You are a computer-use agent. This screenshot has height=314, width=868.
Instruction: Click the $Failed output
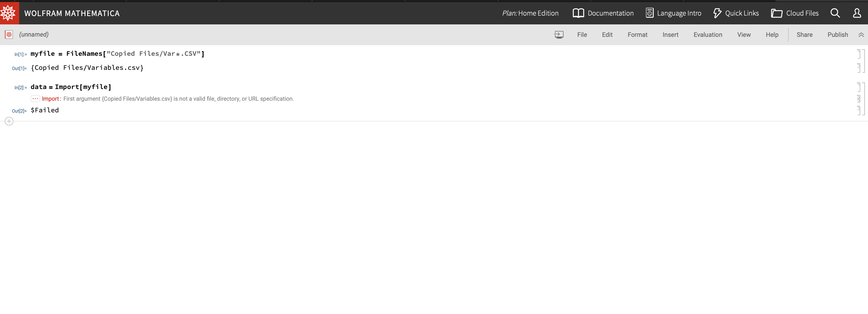[x=44, y=110]
